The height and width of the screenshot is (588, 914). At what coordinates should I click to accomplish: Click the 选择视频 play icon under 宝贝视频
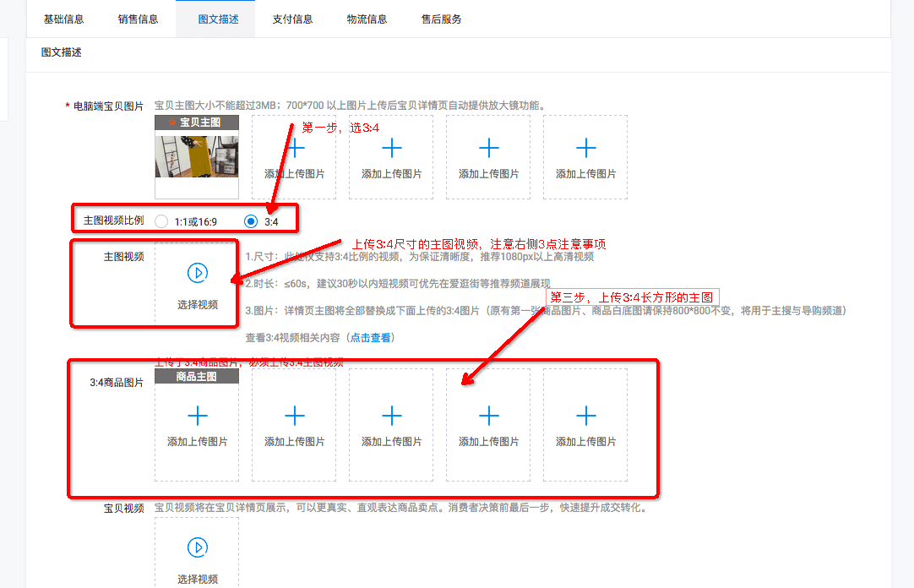[197, 547]
